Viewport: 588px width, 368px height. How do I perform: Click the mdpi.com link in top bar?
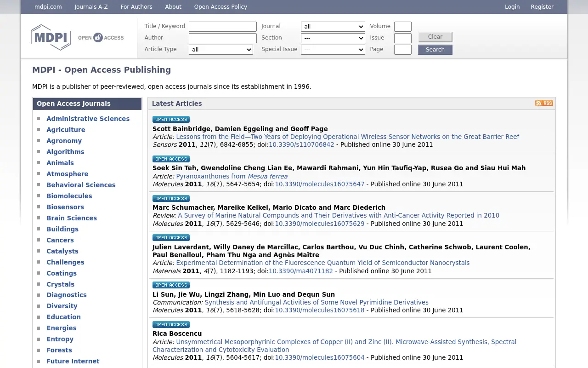coord(48,7)
